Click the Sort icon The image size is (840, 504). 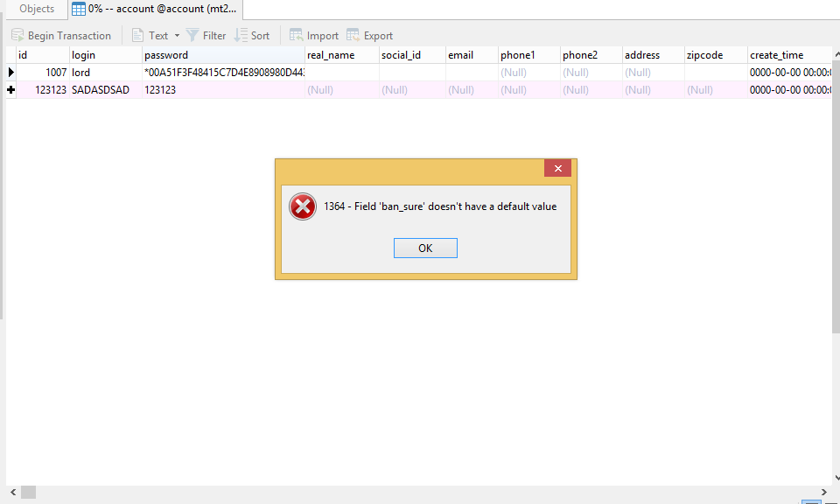[241, 35]
